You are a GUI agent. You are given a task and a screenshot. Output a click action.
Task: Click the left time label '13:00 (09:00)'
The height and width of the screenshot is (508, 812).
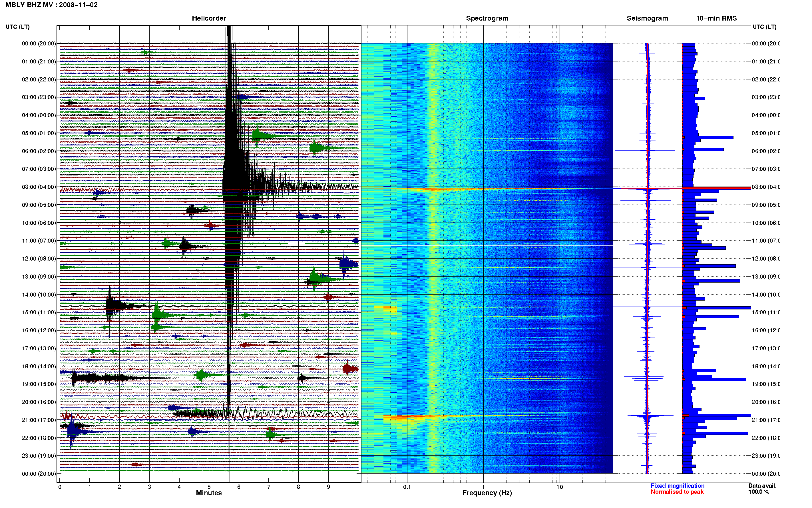[x=39, y=277]
